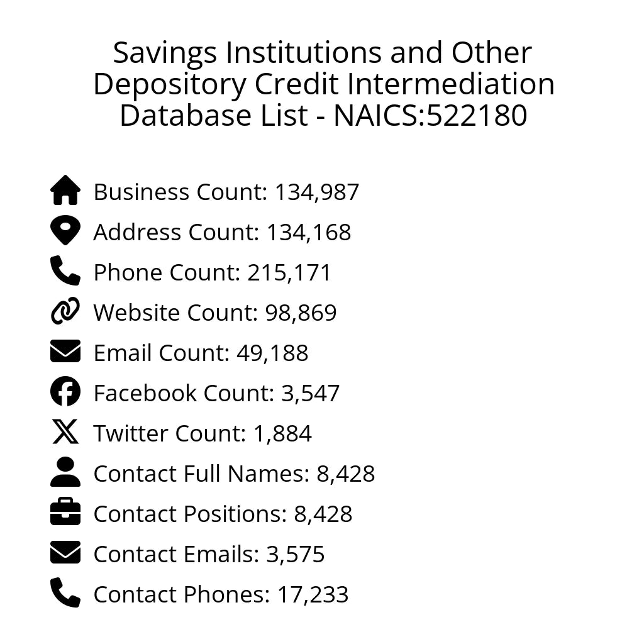The height and width of the screenshot is (644, 644).
Task: Click the Address Count: 134,168 line
Action: [x=222, y=233]
